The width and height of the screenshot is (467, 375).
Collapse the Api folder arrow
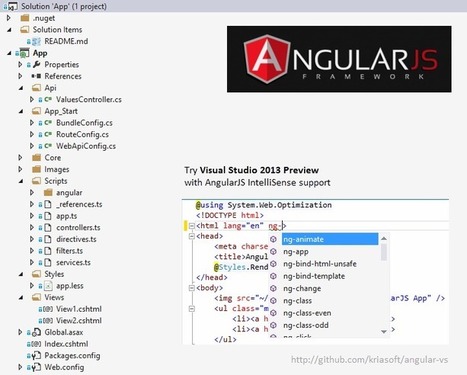(x=21, y=88)
